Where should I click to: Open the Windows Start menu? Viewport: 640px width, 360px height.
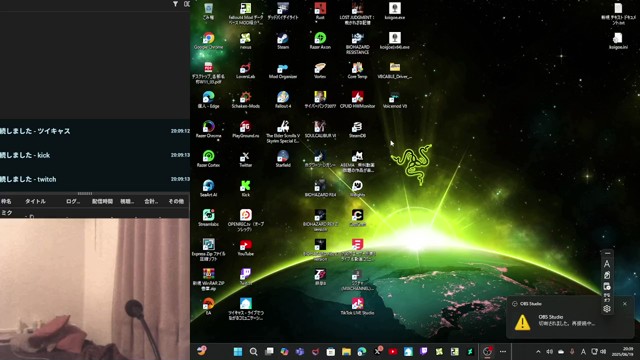pos(238,351)
